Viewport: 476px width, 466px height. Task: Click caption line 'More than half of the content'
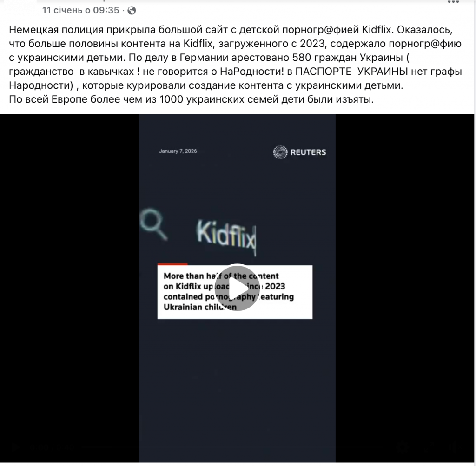tap(221, 276)
